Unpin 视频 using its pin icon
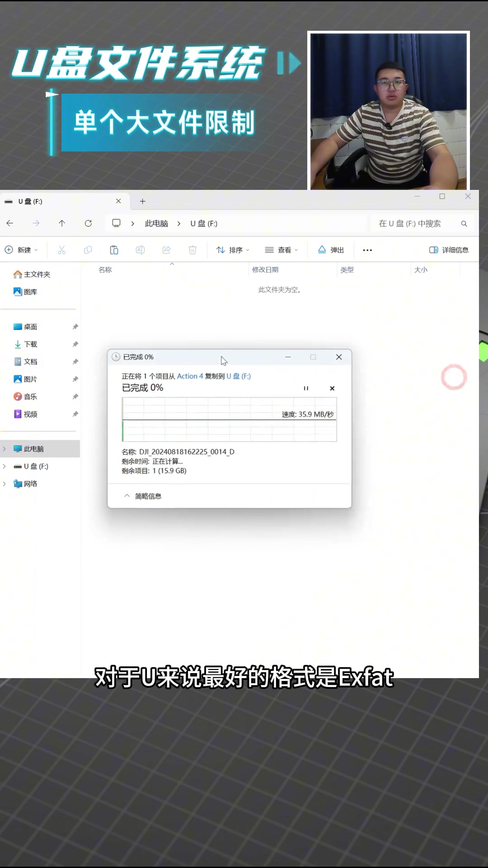The width and height of the screenshot is (488, 868). [x=75, y=414]
